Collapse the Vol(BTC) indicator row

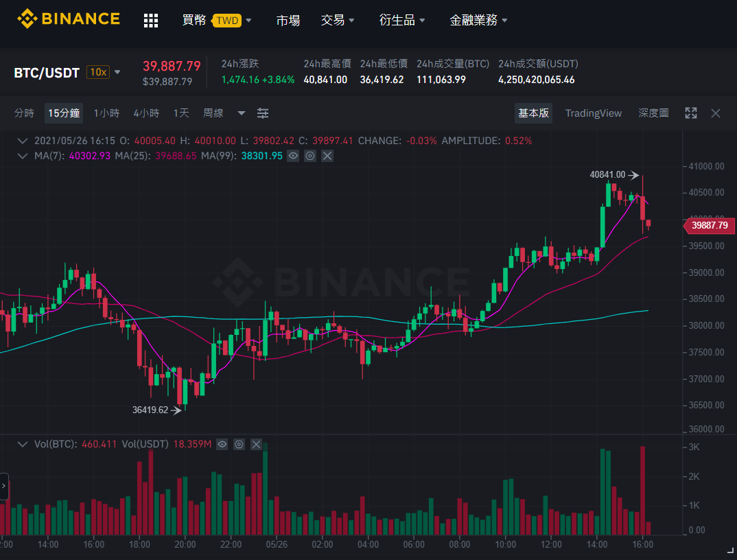coord(22,444)
